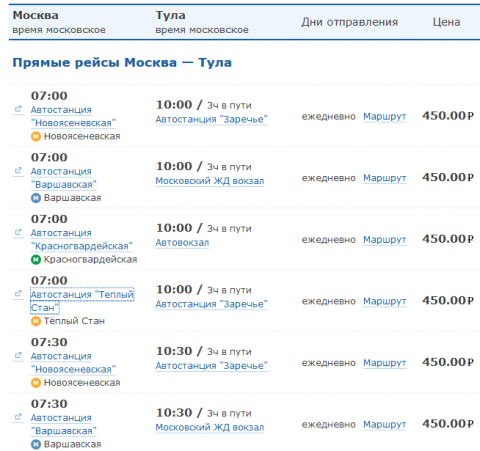Show Маршрут for the 07:00 Новоясеневская trip
The image size is (480, 451).
385,117
